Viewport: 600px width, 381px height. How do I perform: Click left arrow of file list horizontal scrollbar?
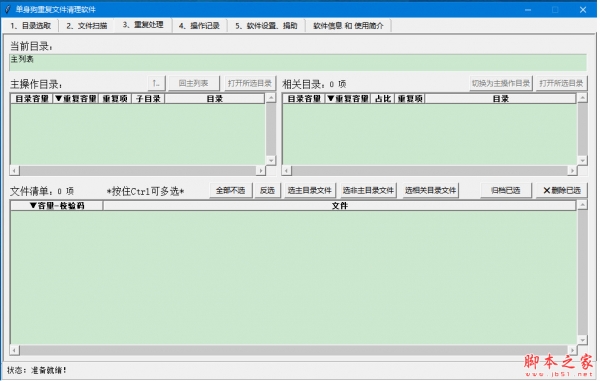(x=15, y=350)
